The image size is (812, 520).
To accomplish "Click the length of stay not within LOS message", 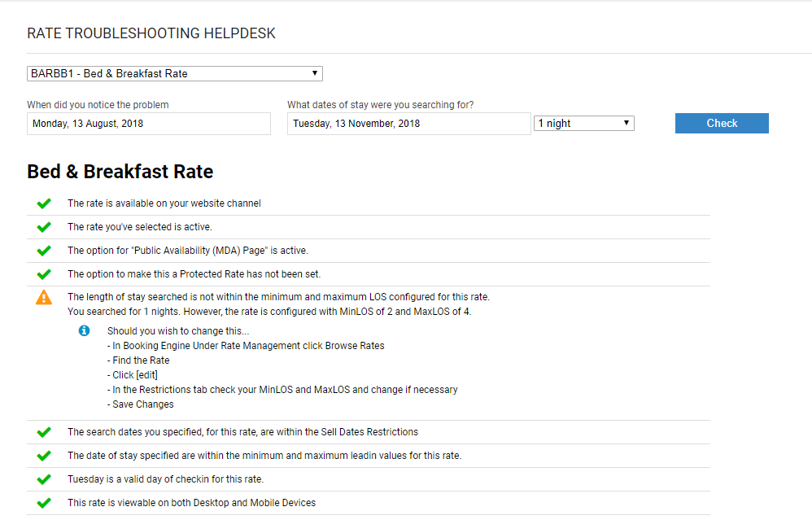I will 278,297.
